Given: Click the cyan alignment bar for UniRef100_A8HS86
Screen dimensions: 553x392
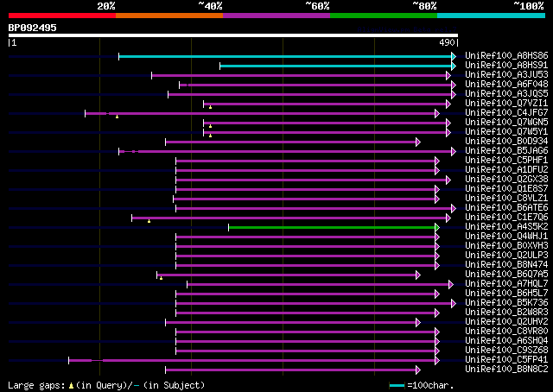Looking at the screenshot, I should coord(285,56).
